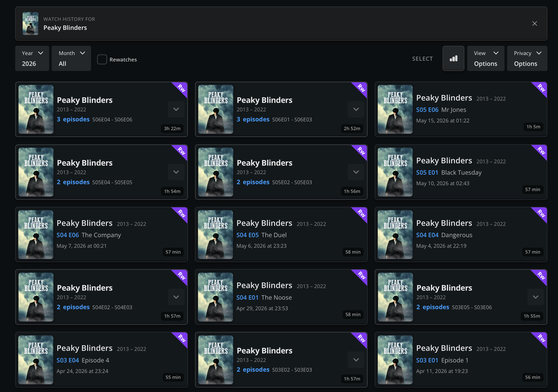Screen dimensions: 558x392
Task: Expand the S05E02 - S05E03 episodes card
Action: pyautogui.click(x=356, y=172)
